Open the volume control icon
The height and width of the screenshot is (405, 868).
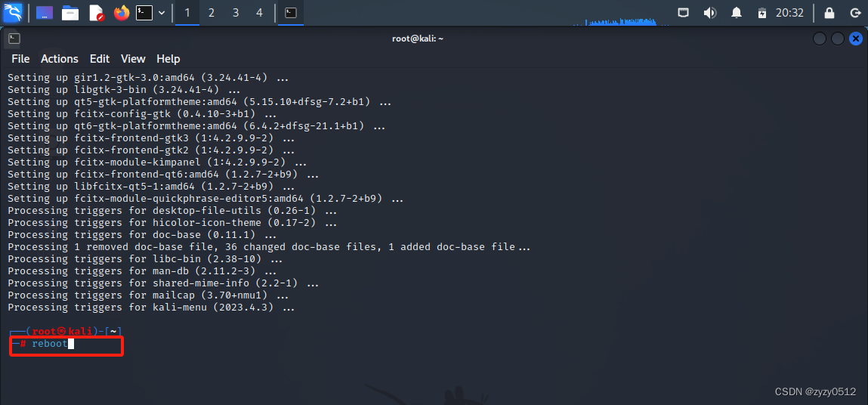click(x=709, y=12)
